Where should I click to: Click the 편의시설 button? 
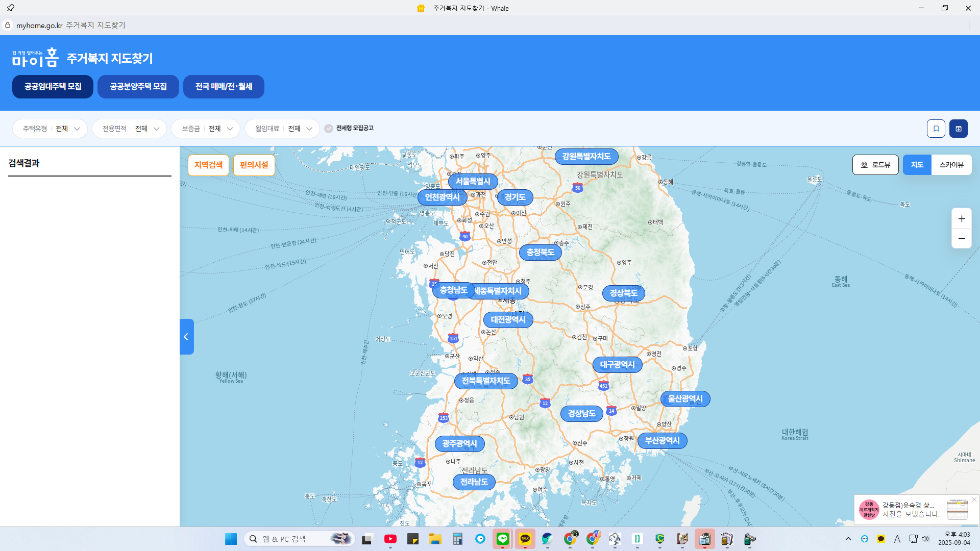click(254, 165)
